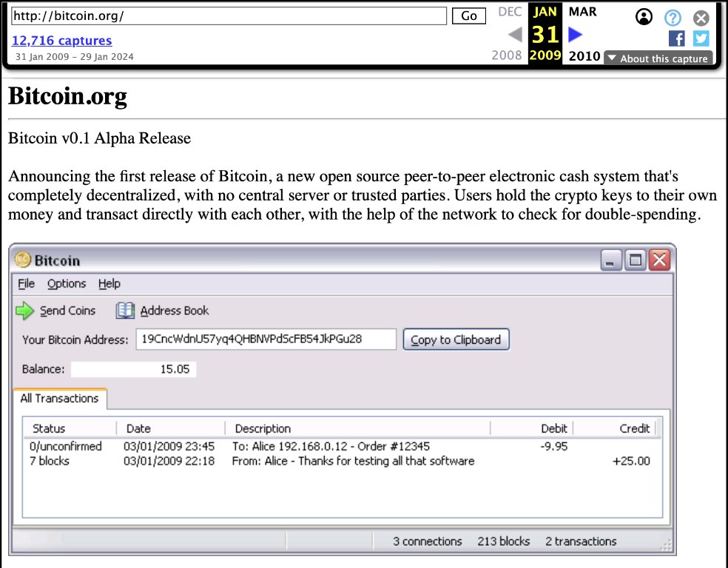Select the 7 blocks transaction row

point(342,461)
